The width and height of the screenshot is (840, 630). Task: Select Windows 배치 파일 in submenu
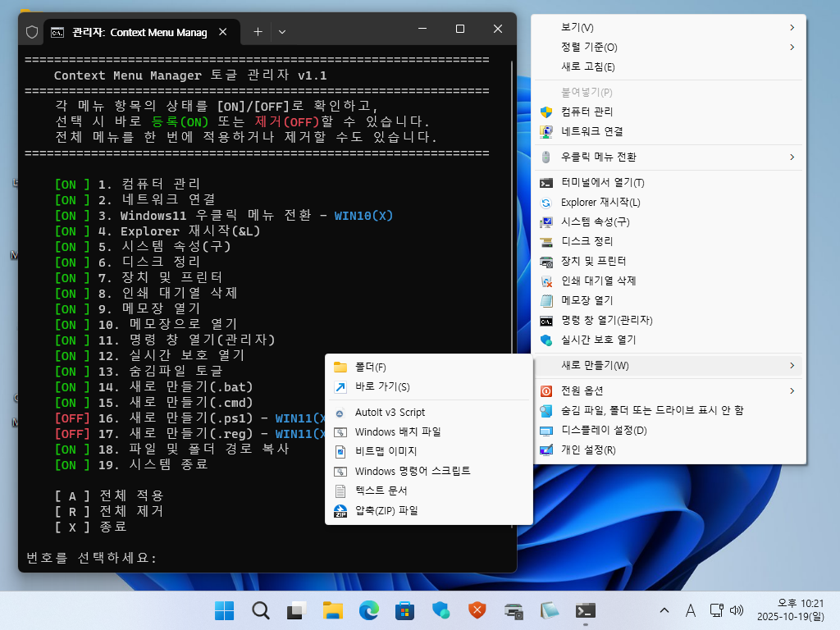428,431
